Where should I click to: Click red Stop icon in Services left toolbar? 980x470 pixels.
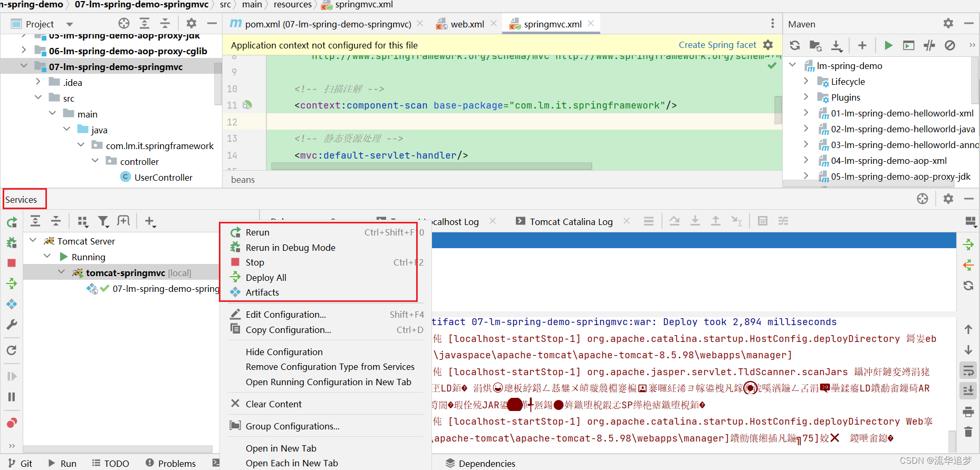(12, 263)
